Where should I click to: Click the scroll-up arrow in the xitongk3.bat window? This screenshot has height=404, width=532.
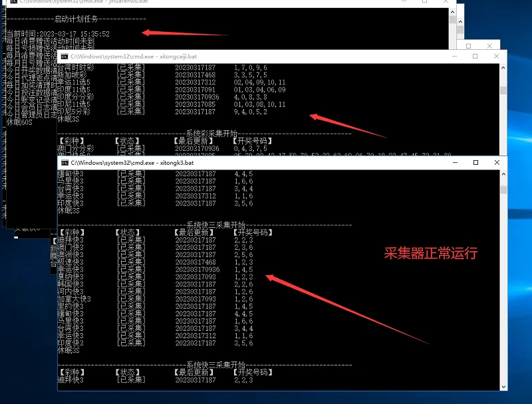[x=503, y=174]
